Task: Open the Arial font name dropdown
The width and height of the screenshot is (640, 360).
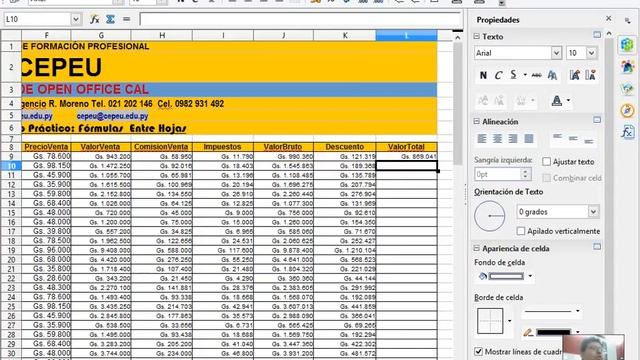Action: tap(556, 53)
